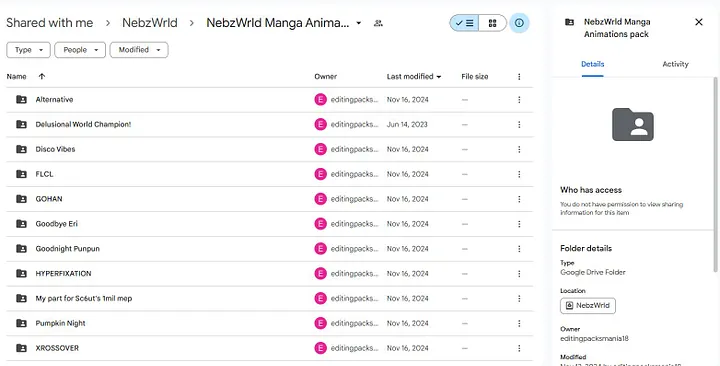Expand the NebzWrld Manga Anima... folder title dropdown

pyautogui.click(x=359, y=23)
